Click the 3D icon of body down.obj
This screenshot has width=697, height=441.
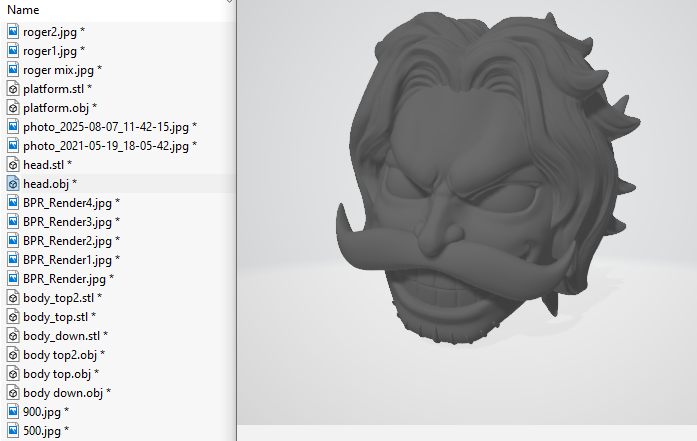(x=13, y=393)
